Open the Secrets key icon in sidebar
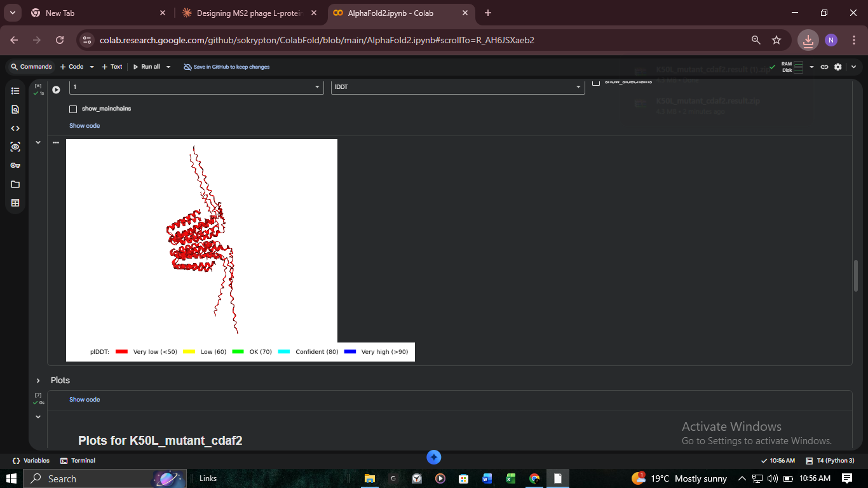The width and height of the screenshot is (868, 488). [x=15, y=165]
